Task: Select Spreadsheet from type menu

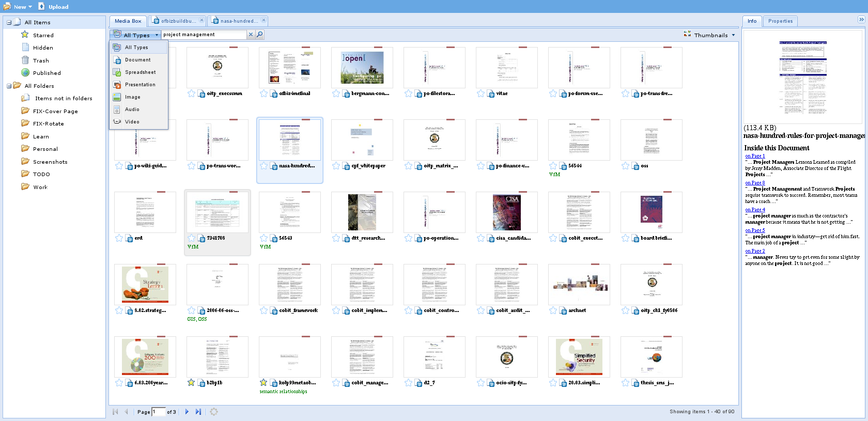Action: pyautogui.click(x=140, y=72)
